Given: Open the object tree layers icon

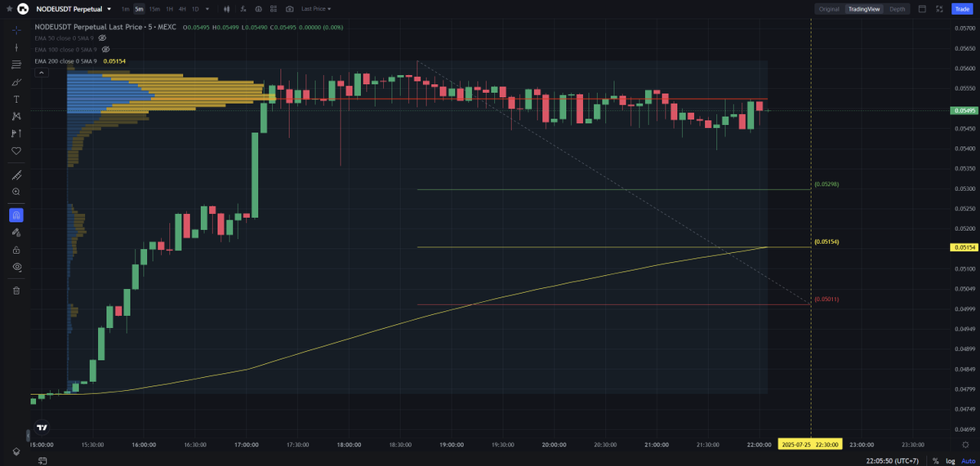Looking at the screenshot, I should (x=15, y=451).
